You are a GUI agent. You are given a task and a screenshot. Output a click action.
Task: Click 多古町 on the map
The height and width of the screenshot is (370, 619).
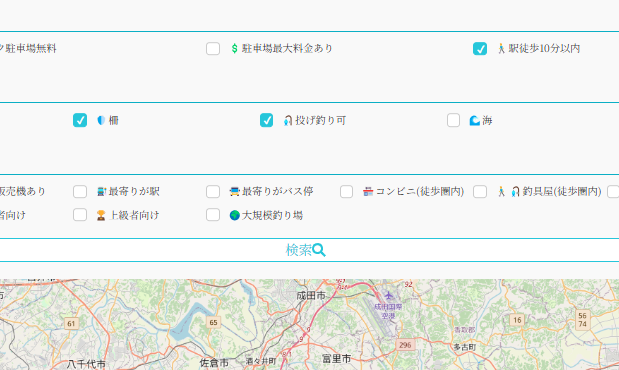(x=465, y=347)
